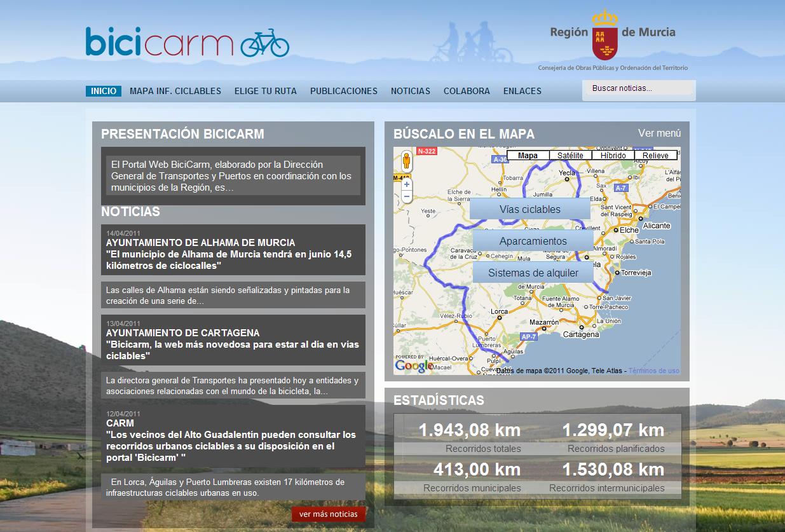Click the NOTICIAS section heading in left panel
Screen dimensions: 785x532
pos(130,212)
